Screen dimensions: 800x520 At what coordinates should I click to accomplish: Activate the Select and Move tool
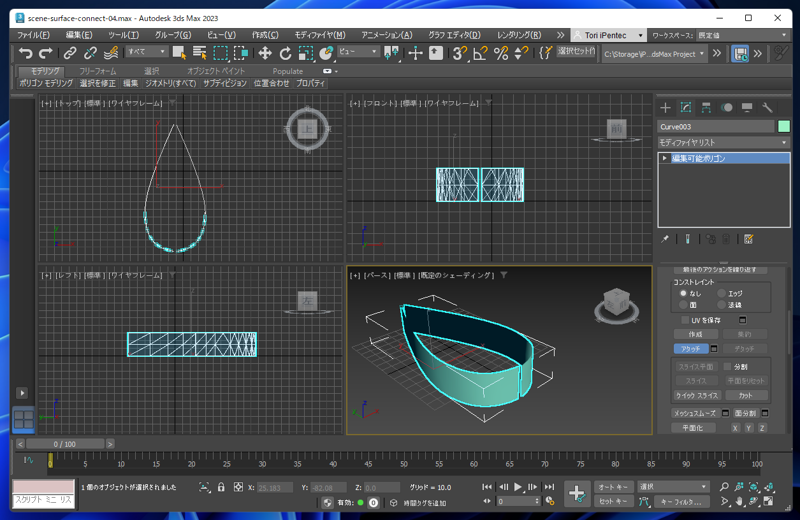[265, 53]
